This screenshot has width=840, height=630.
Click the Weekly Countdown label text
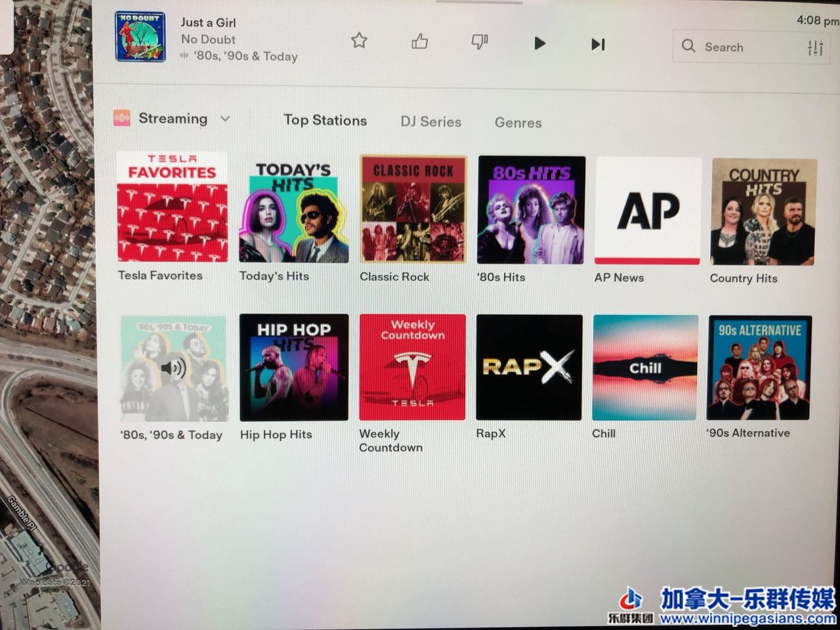point(390,440)
